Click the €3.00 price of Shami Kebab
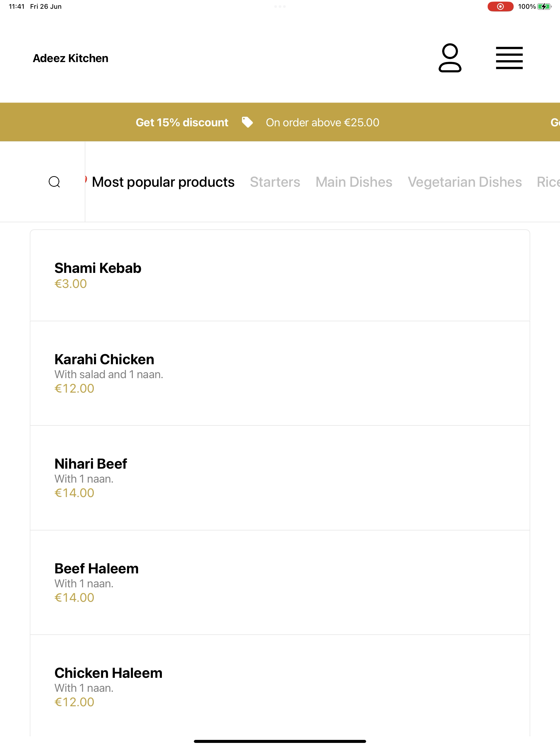The width and height of the screenshot is (560, 747). pyautogui.click(x=71, y=284)
